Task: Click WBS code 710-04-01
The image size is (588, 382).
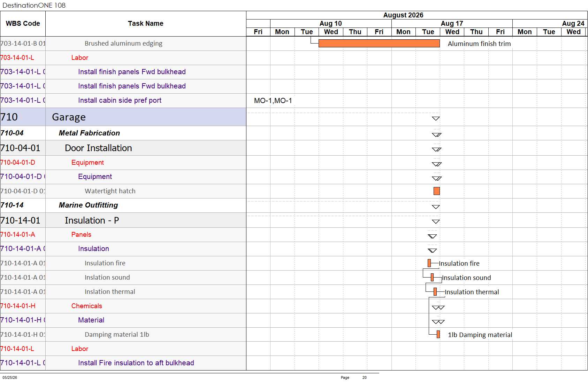Action: (x=20, y=148)
